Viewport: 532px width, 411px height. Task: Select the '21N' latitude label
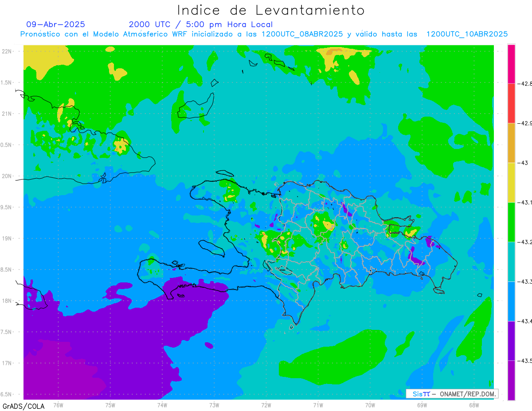pyautogui.click(x=7, y=114)
